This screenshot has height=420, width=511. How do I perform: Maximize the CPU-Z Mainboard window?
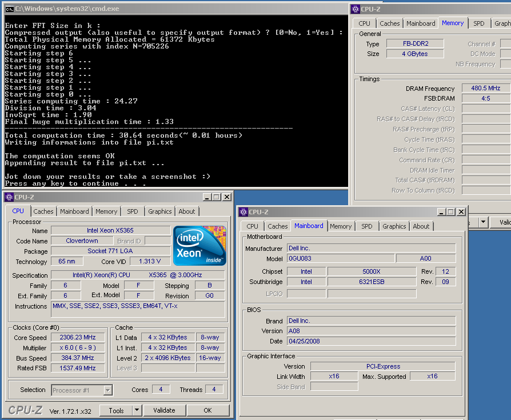tap(451, 212)
